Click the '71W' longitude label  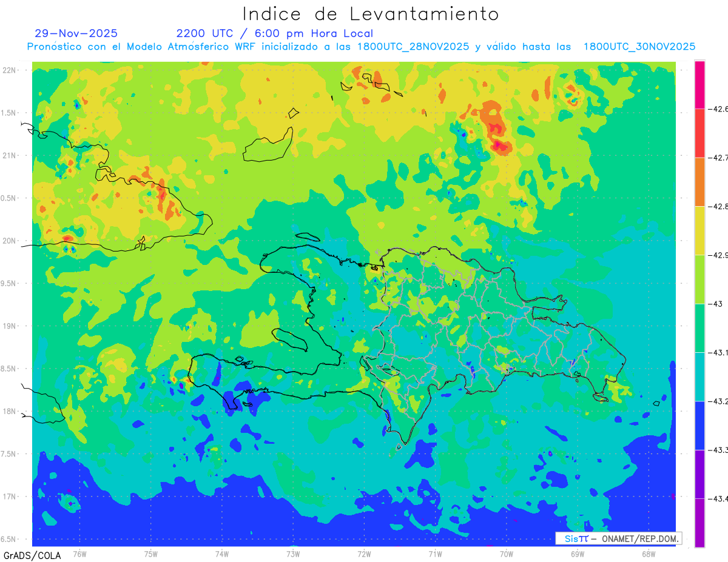click(435, 554)
